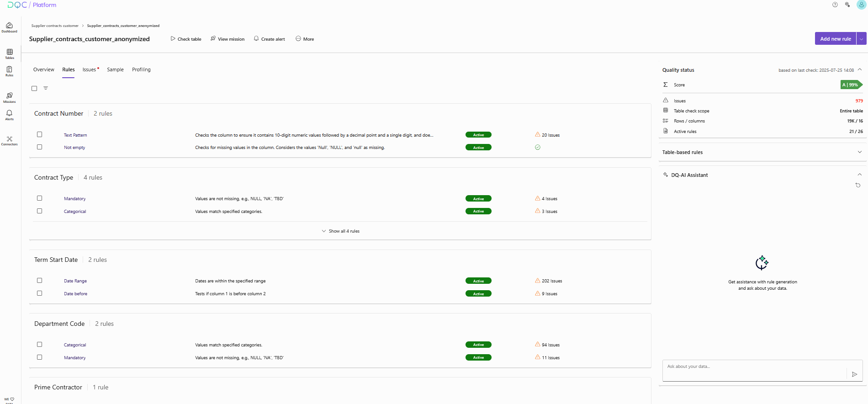Image resolution: width=868 pixels, height=404 pixels.
Task: Click the Active rules document icon
Action: (x=666, y=131)
